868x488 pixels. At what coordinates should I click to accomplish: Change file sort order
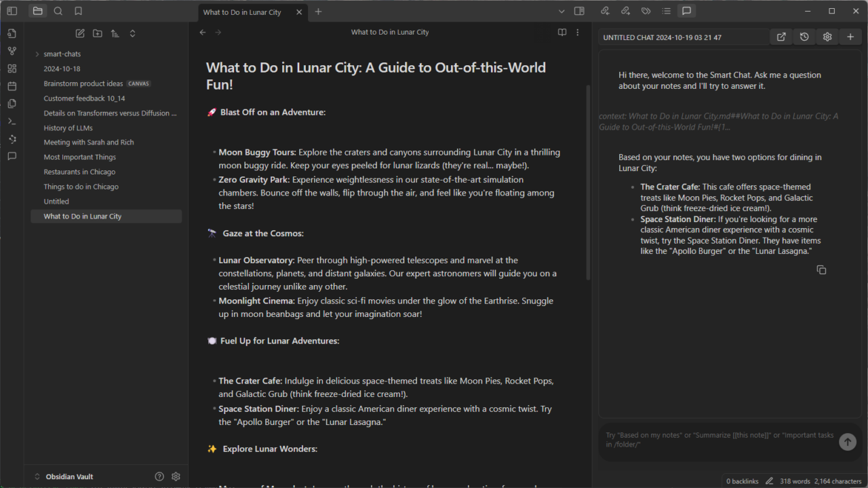(x=115, y=33)
